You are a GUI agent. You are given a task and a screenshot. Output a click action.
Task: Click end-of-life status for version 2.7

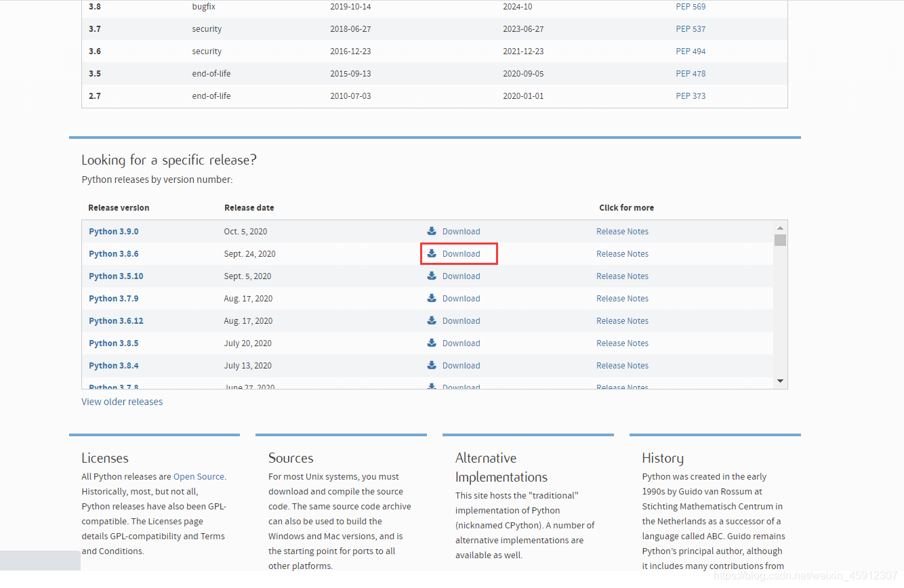click(211, 96)
